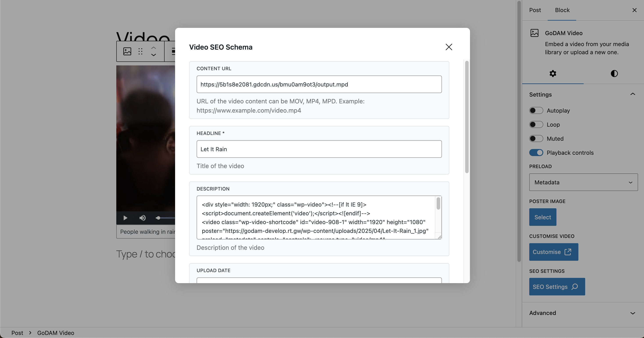The image size is (644, 338).
Task: Collapse the Settings section chevron
Action: click(633, 94)
